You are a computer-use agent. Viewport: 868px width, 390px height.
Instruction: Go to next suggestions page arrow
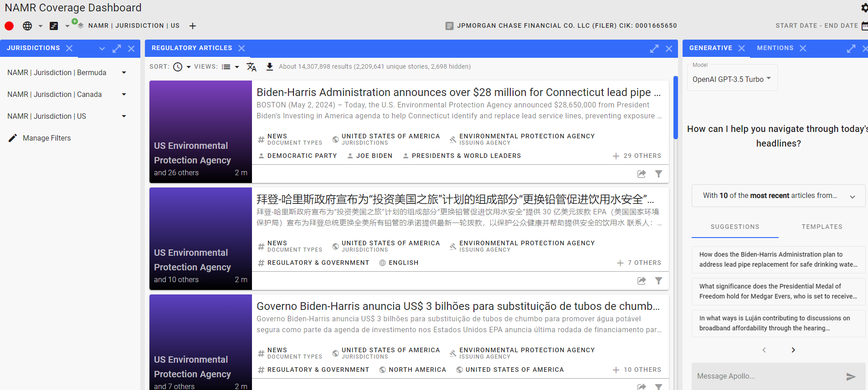[793, 350]
